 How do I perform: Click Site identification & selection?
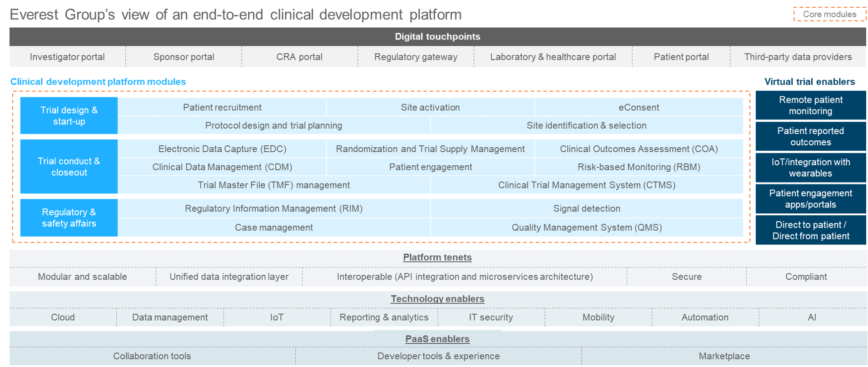click(x=586, y=125)
